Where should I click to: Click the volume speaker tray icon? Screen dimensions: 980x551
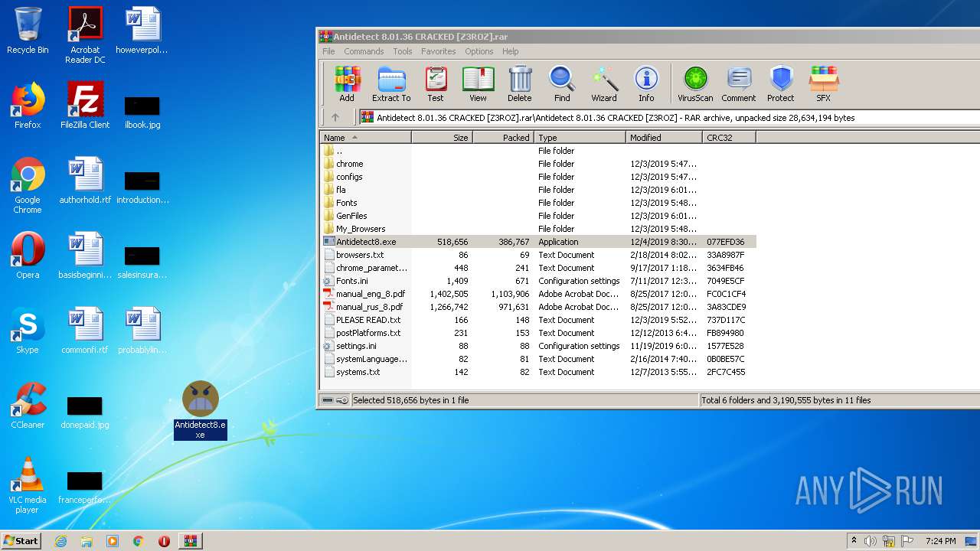click(x=870, y=541)
